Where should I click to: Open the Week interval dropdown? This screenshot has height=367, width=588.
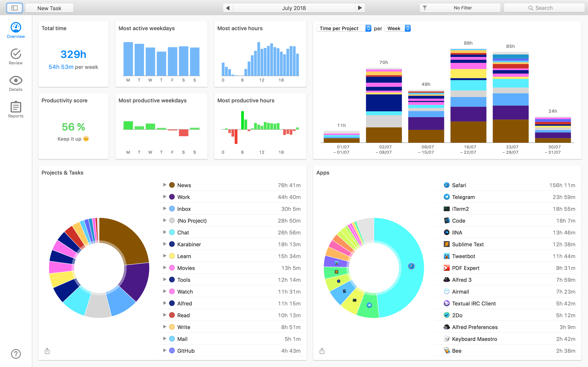[x=398, y=28]
